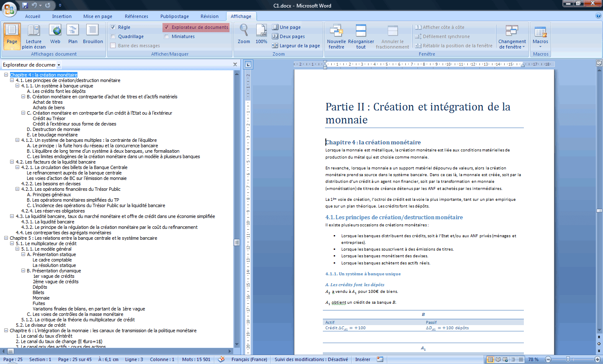This screenshot has height=364, width=603.
Task: Open Explorateur de documents dropdown
Action: point(59,65)
